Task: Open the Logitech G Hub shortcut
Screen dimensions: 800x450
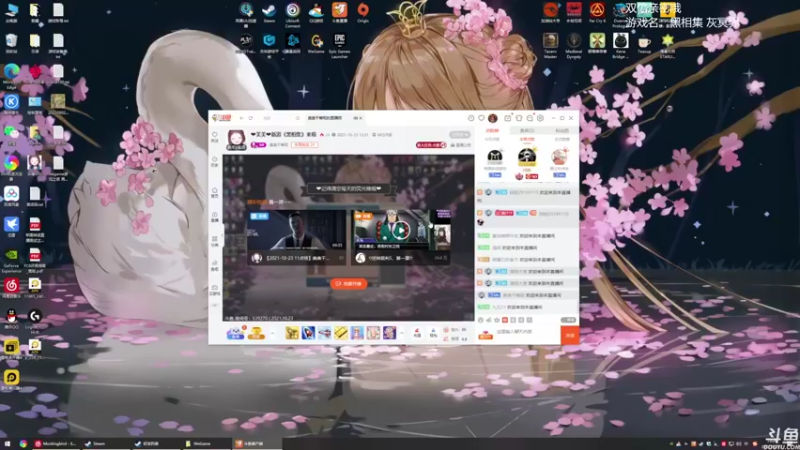Action: point(35,320)
